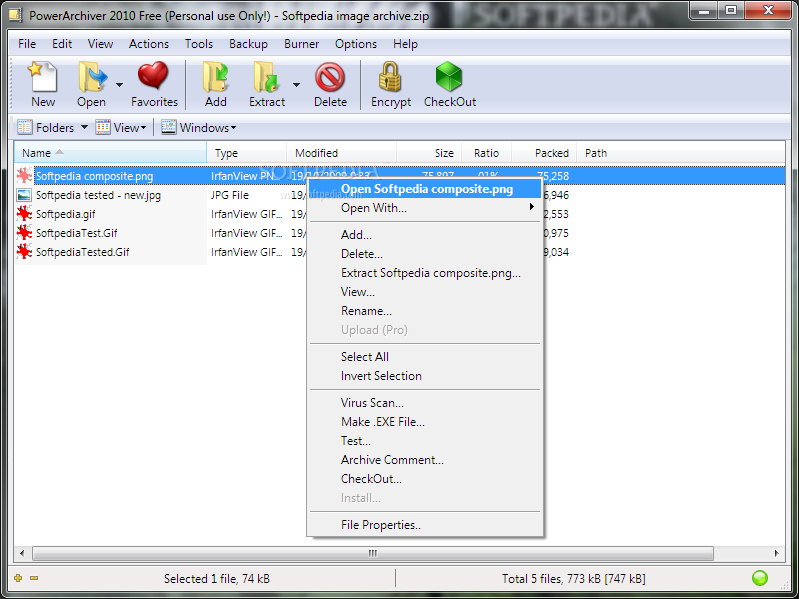Choose CheckOut... in the context menu

[425, 479]
